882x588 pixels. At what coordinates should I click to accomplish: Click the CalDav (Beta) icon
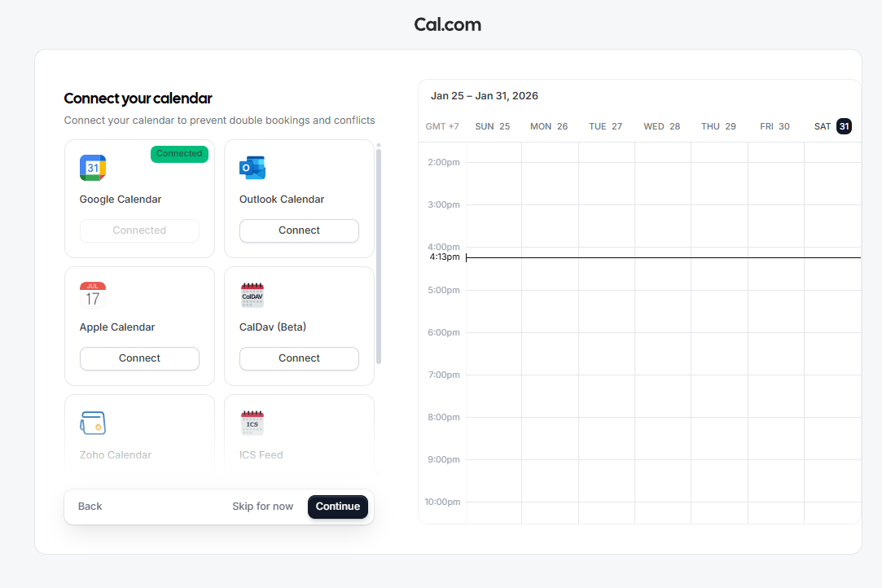252,295
